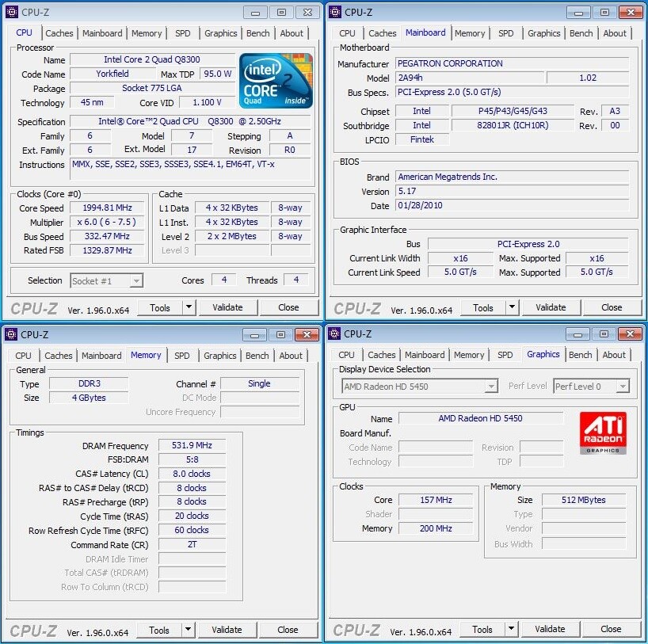Viewport: 648px width, 644px height.
Task: Click the GPU memory size value '512 MBytes'
Action: (x=584, y=500)
